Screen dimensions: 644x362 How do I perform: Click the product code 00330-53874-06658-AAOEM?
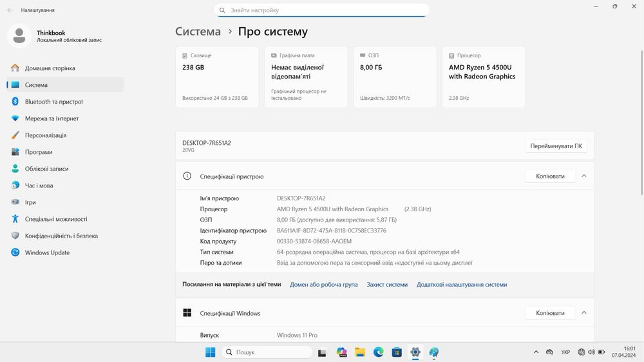click(314, 241)
